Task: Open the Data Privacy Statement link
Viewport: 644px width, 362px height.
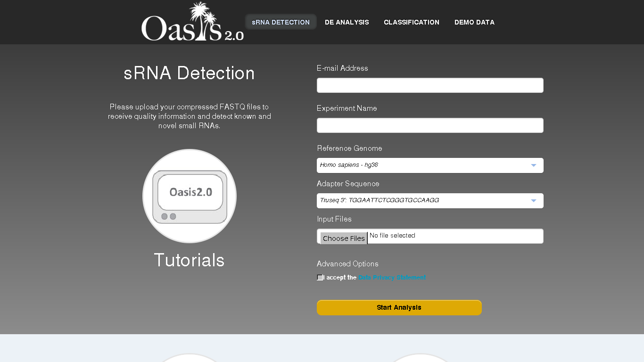Action: (392, 278)
